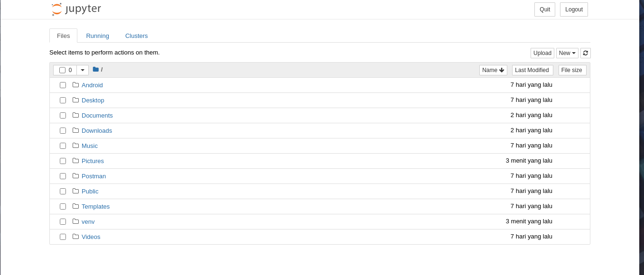The height and width of the screenshot is (275, 644).
Task: Click the root folder icon in breadcrumb
Action: tap(95, 69)
